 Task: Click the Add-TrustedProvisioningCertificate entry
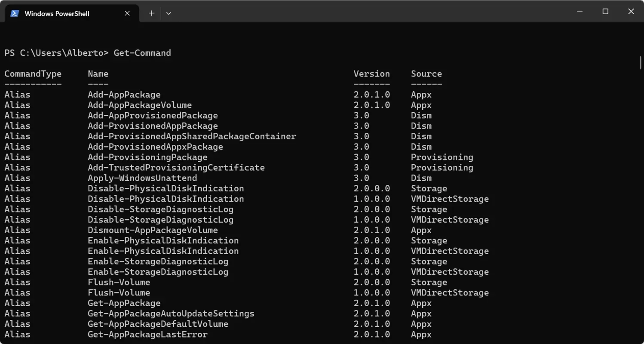pos(176,168)
